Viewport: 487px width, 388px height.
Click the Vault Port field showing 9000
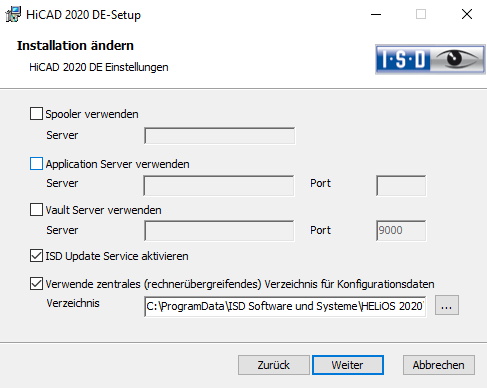pos(401,230)
